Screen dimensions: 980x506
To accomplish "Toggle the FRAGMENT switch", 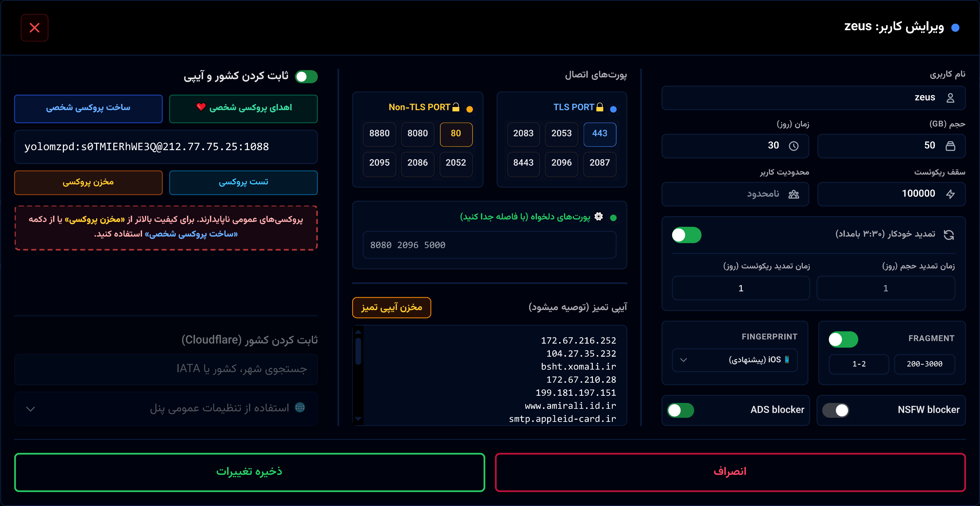I will (843, 340).
